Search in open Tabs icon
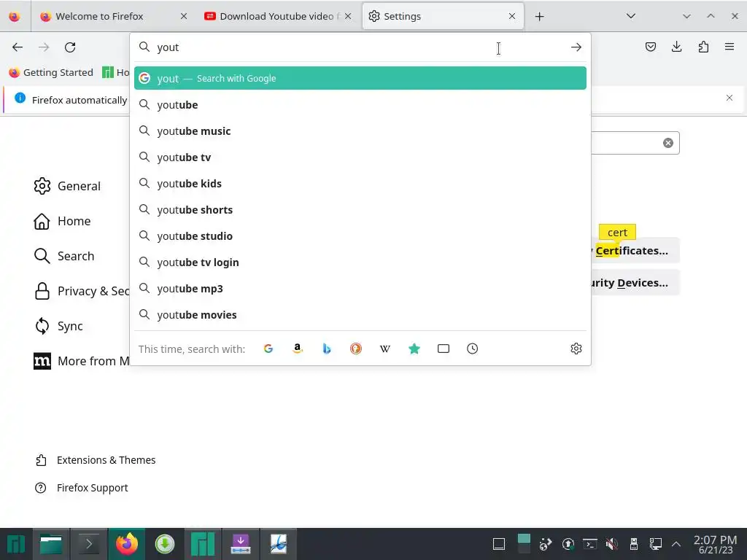Viewport: 747px width, 560px height. pyautogui.click(x=443, y=349)
